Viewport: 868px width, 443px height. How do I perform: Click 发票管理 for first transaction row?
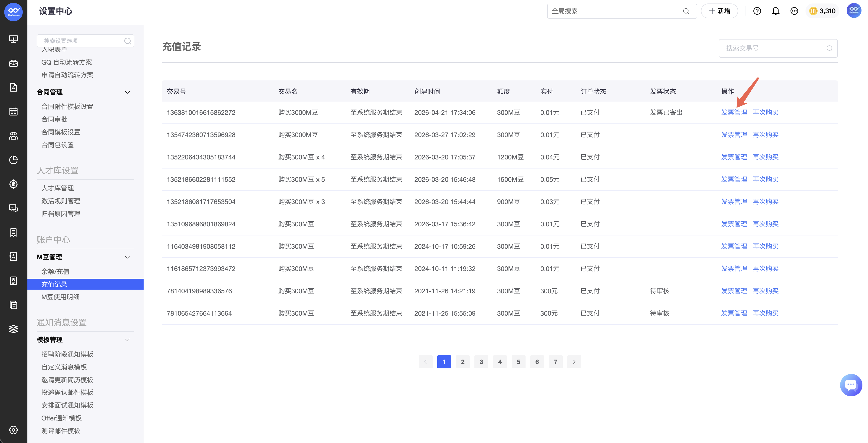(733, 112)
